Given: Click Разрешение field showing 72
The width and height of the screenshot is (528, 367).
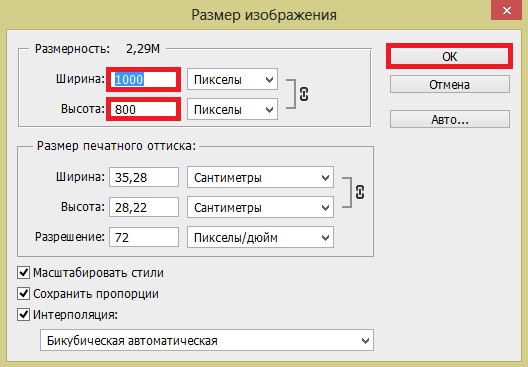Looking at the screenshot, I should [144, 237].
